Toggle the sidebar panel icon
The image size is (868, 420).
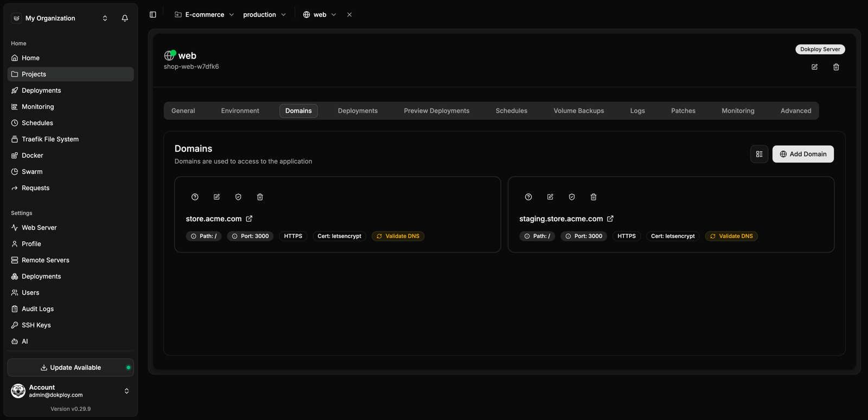[x=153, y=15]
